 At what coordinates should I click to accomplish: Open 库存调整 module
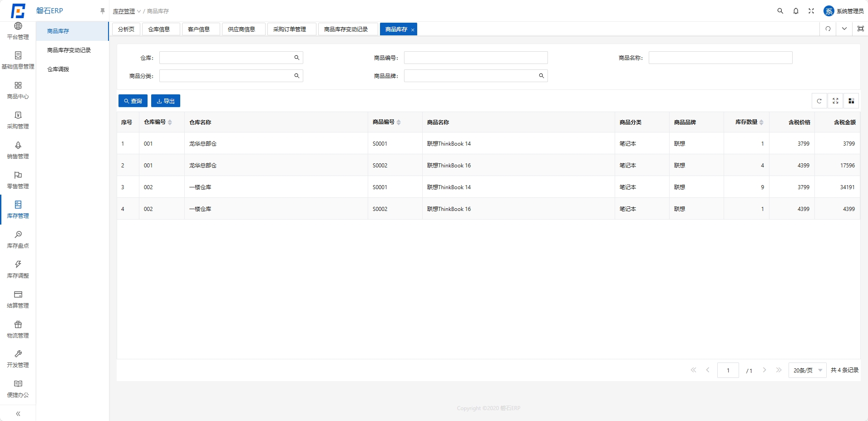coord(18,270)
